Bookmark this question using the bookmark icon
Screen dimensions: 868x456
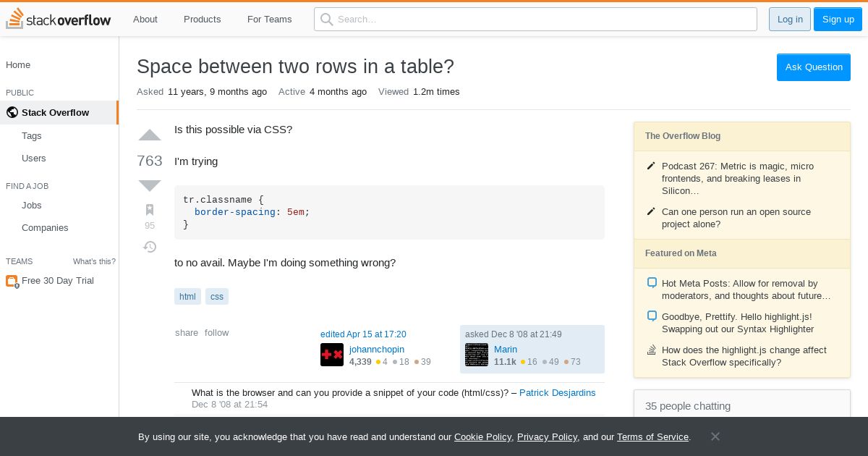[x=150, y=210]
